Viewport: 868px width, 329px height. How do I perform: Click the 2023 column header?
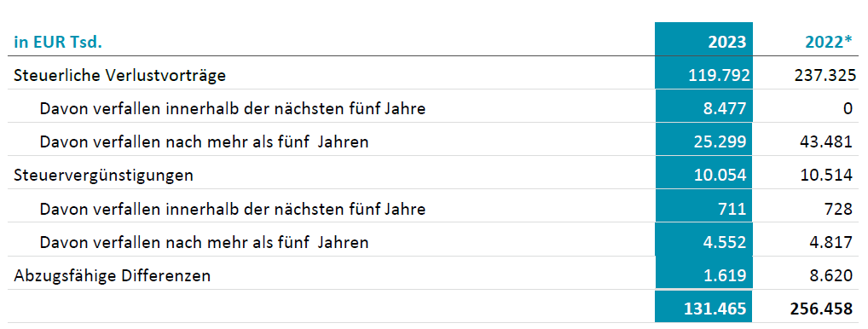point(726,43)
